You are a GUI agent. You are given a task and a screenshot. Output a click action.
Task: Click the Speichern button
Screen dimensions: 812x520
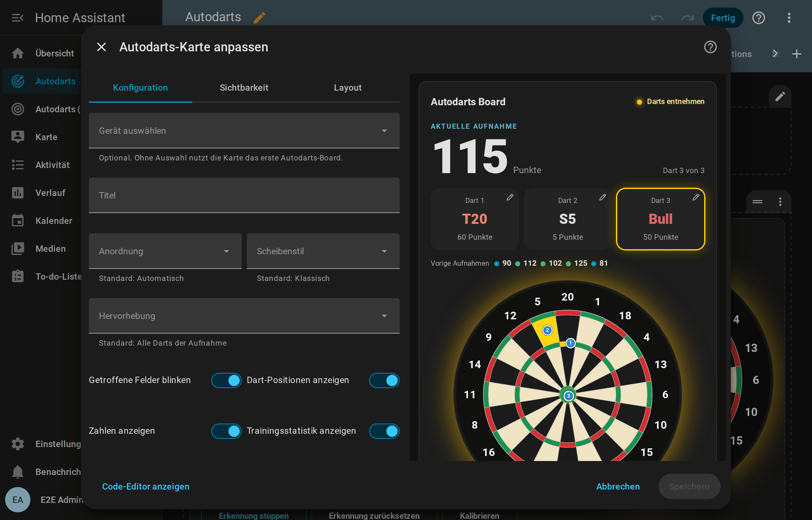(x=689, y=487)
